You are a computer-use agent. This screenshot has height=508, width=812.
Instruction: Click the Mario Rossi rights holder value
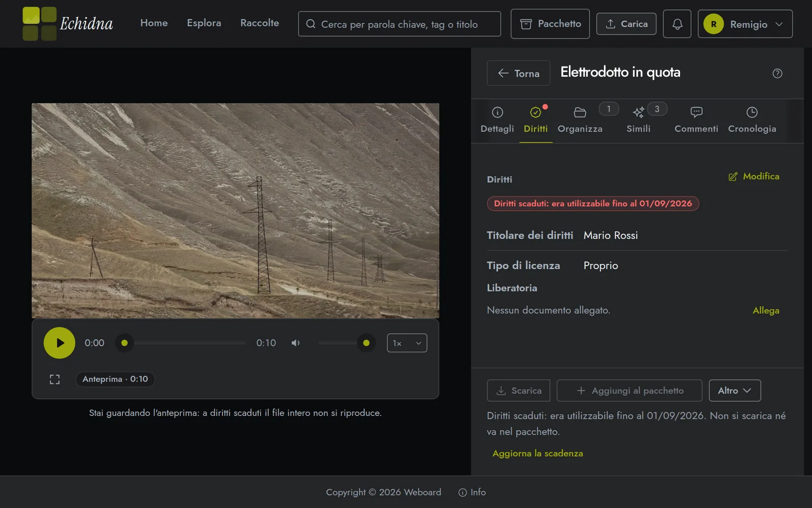[611, 235]
